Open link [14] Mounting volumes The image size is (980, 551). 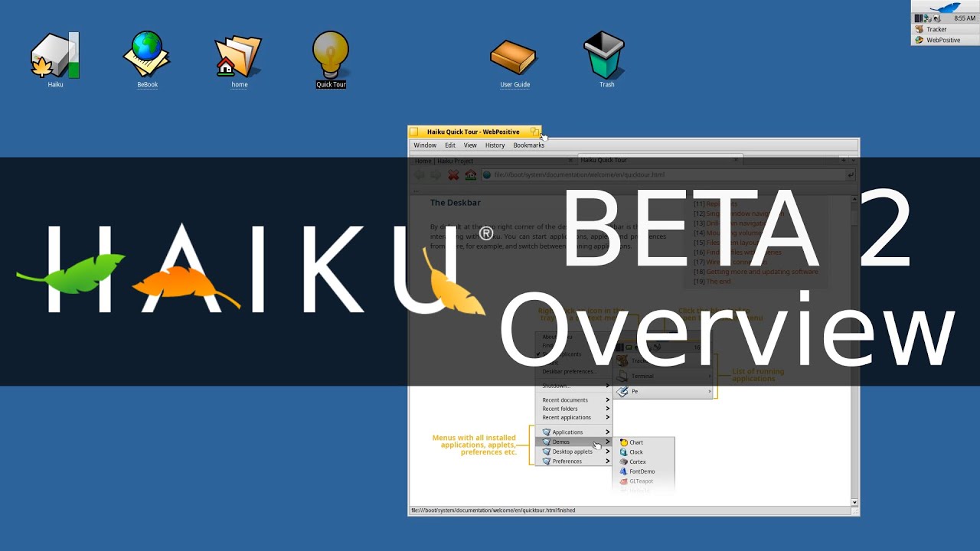coord(735,233)
